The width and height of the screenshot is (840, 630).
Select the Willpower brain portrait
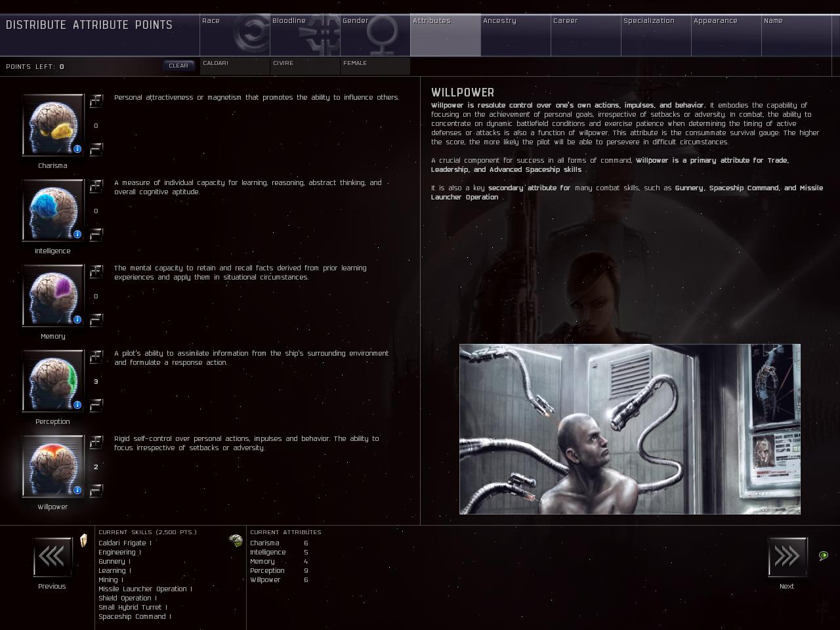[x=53, y=466]
